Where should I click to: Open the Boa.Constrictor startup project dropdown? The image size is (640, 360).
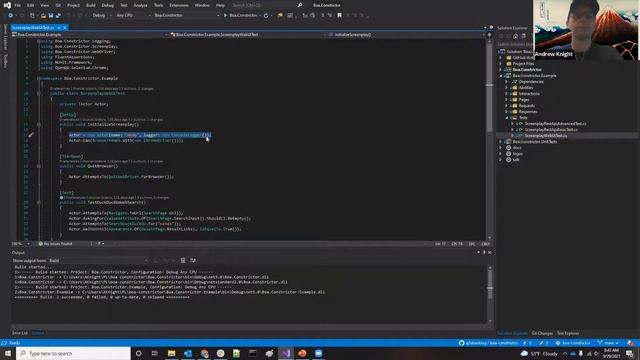pos(186,16)
